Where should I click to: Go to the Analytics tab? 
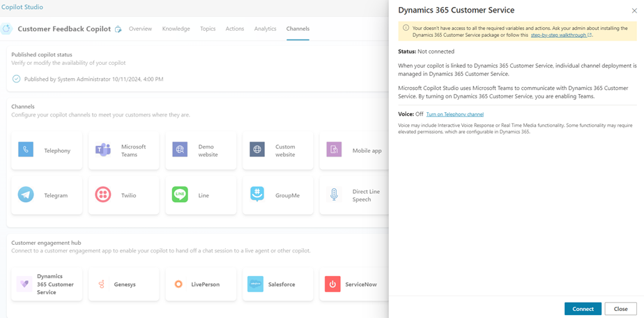coord(265,29)
